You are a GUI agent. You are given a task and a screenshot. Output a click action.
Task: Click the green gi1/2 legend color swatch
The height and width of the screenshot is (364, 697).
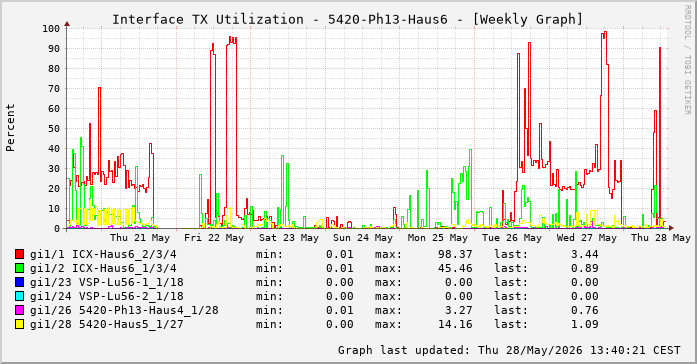20,268
